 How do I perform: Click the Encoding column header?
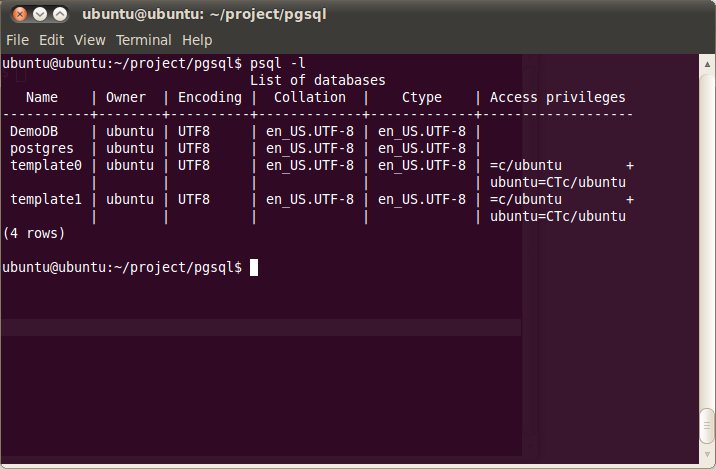[210, 97]
